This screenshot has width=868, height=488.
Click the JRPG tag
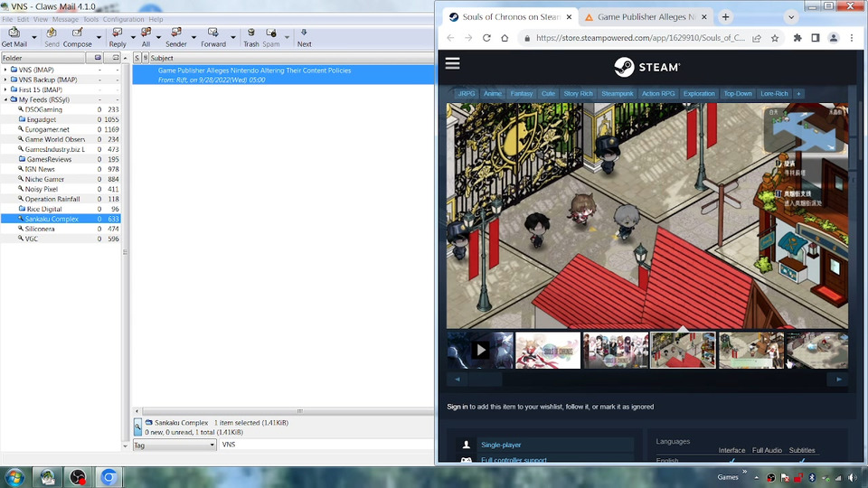tap(467, 93)
